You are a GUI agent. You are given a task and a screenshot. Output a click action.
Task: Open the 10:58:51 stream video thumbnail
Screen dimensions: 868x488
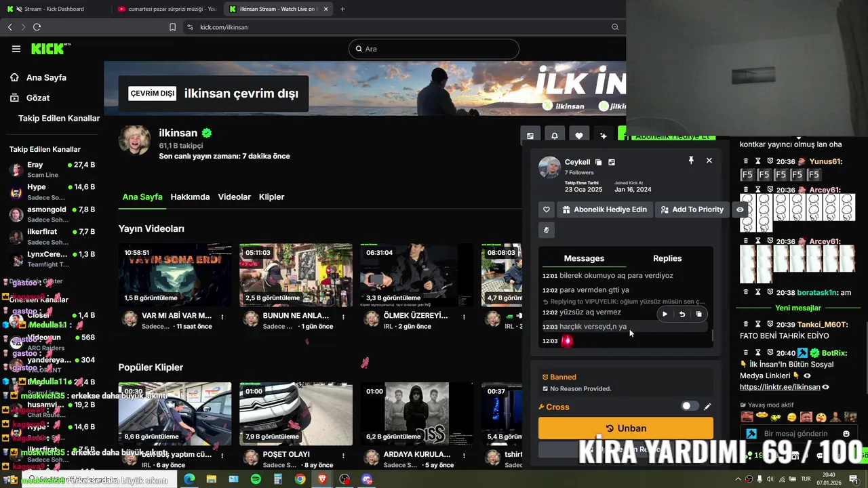[x=174, y=275]
